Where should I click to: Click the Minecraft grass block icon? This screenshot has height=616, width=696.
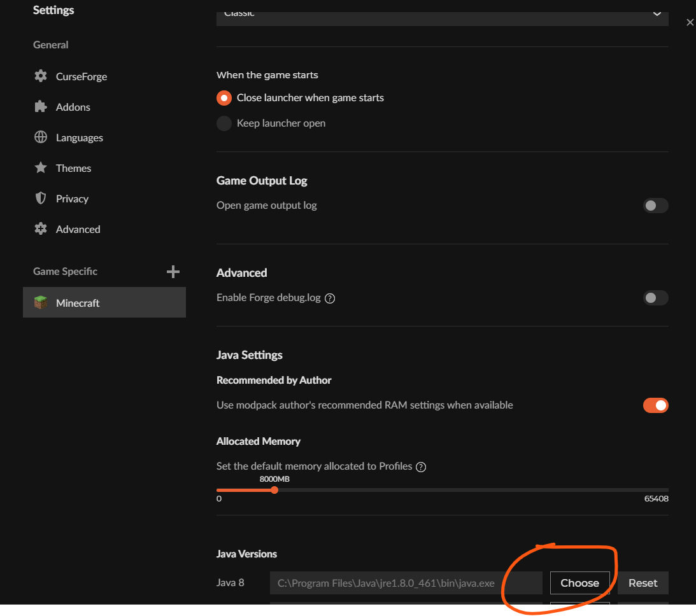point(41,303)
